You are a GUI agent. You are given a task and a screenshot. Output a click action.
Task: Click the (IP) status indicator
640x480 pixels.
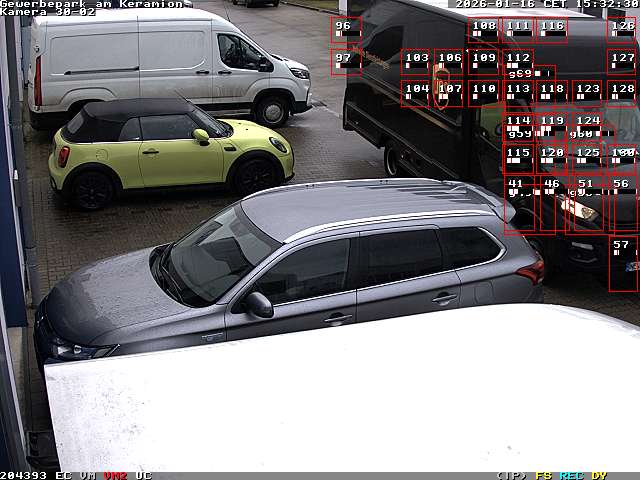[x=511, y=475]
